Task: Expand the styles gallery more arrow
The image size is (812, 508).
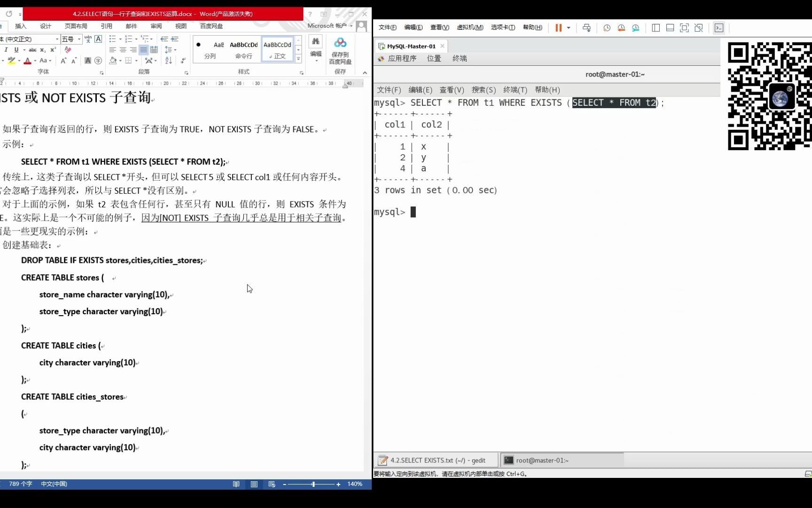Action: [x=298, y=59]
